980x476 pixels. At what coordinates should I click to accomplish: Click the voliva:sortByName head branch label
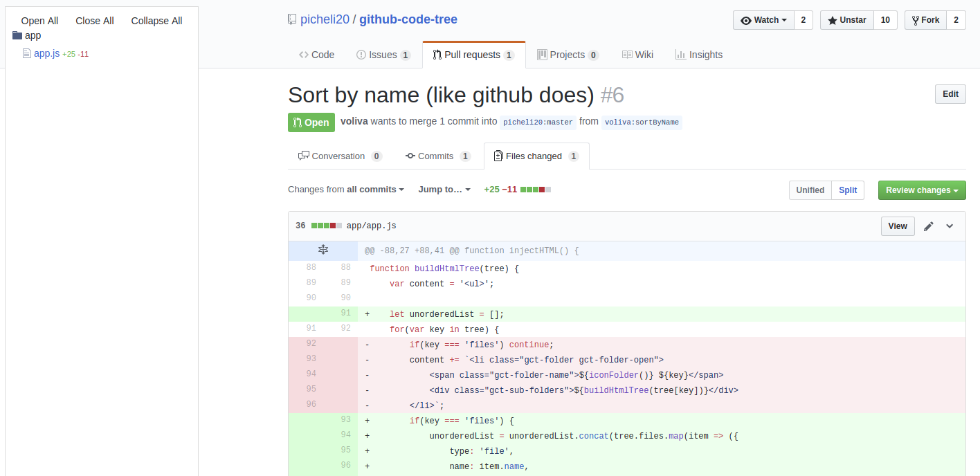coord(642,122)
